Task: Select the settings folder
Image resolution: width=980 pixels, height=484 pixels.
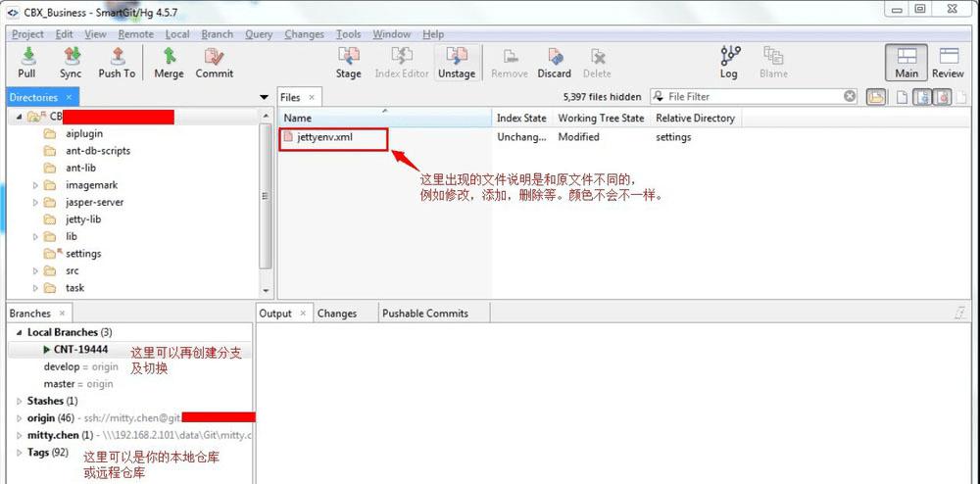Action: tap(83, 254)
